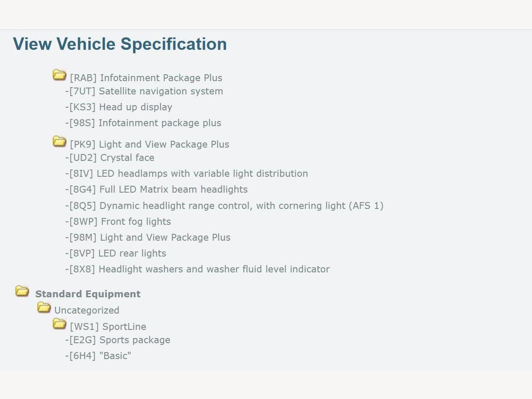Screen dimensions: 532x399
Task: Click the folder icon beside Infotainment Package Plus
Action: [x=59, y=75]
